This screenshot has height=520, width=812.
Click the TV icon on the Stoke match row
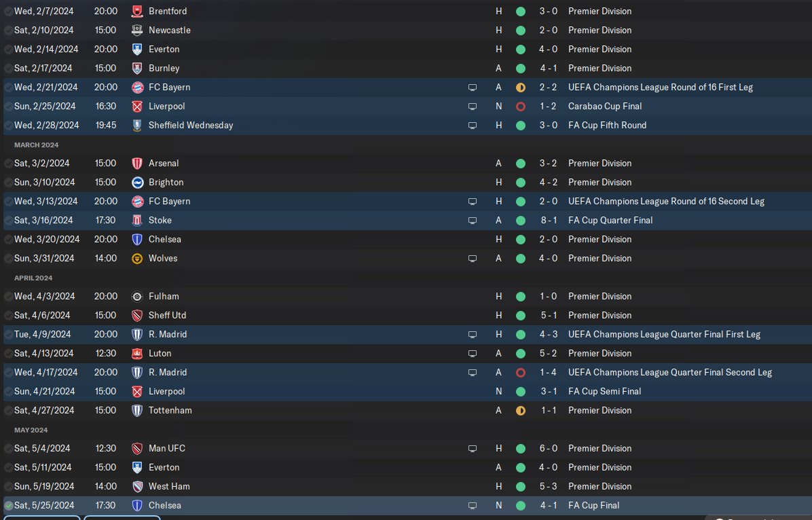tap(473, 221)
